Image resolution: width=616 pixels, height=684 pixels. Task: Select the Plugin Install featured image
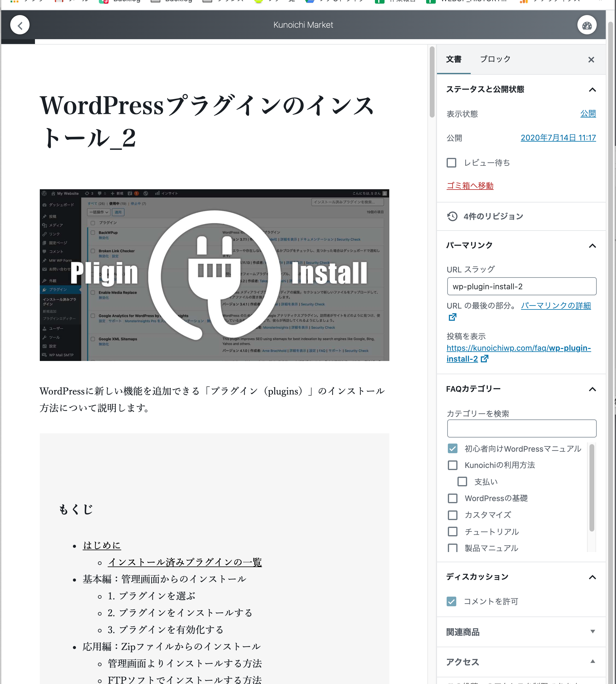click(214, 275)
